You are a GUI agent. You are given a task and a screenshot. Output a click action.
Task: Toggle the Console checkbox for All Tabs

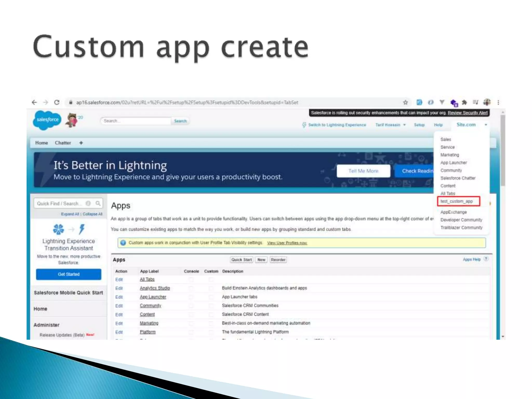pos(191,280)
